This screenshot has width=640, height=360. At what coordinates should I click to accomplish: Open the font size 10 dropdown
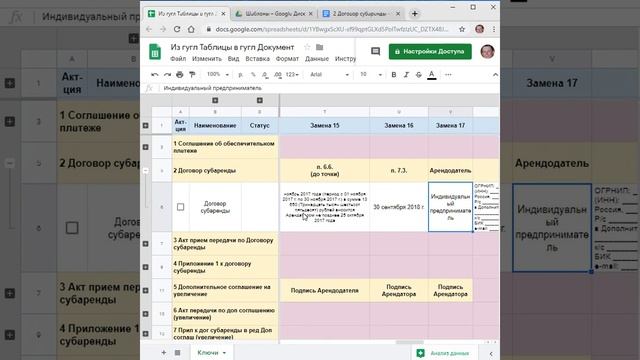(371, 75)
